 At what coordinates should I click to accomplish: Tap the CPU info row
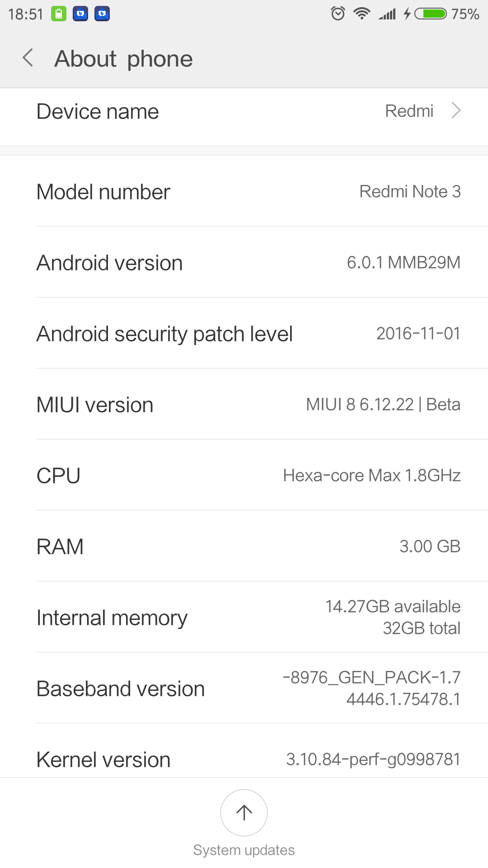244,476
